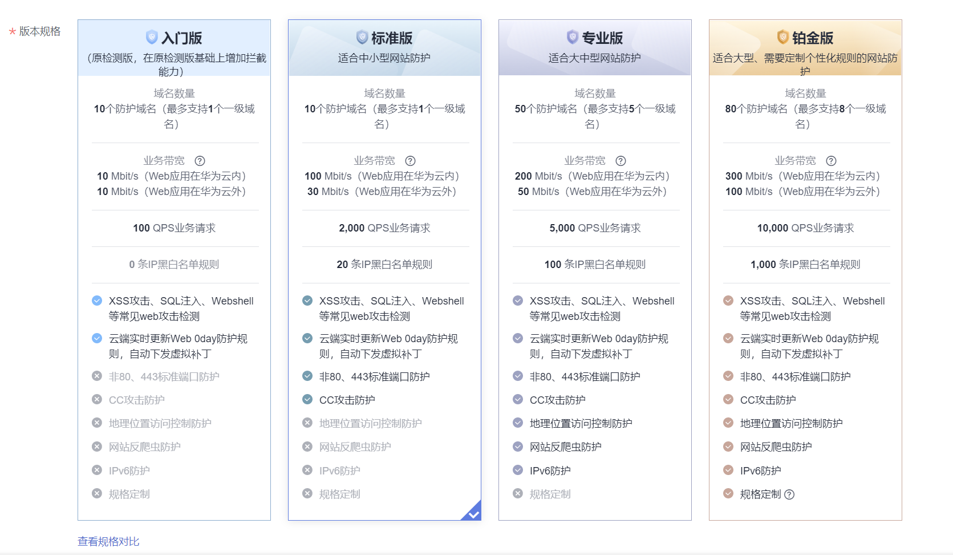Click the 标准版 shield icon
The width and height of the screenshot is (953, 560).
click(x=362, y=37)
